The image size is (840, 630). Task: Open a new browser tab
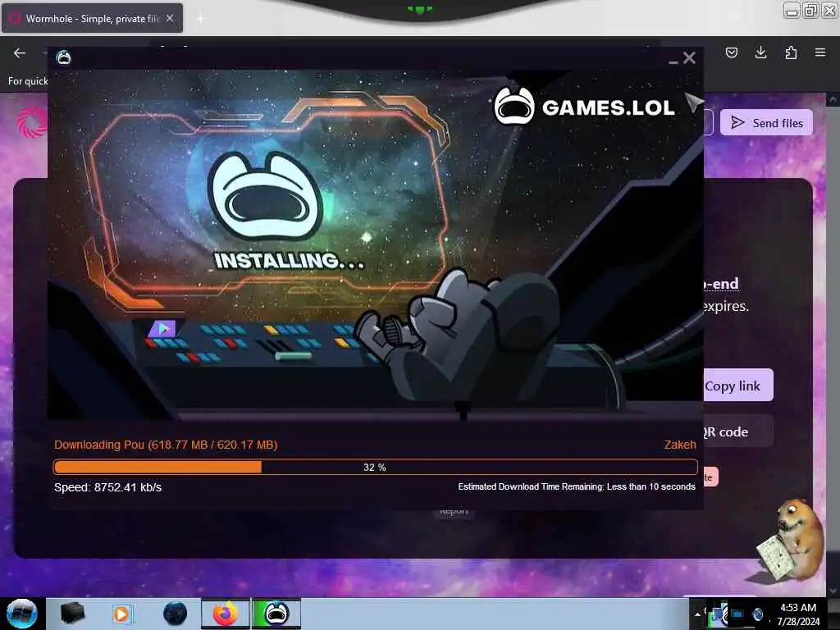click(201, 19)
